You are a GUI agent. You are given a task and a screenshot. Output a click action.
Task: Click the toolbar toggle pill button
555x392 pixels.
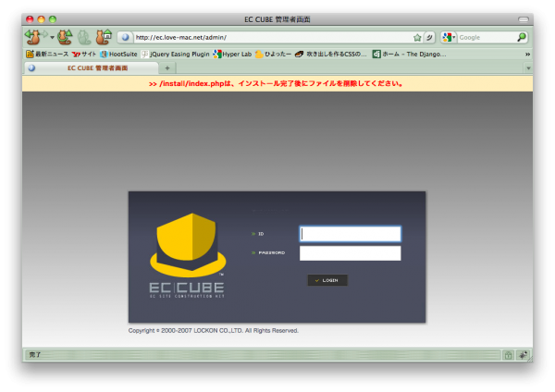click(524, 19)
